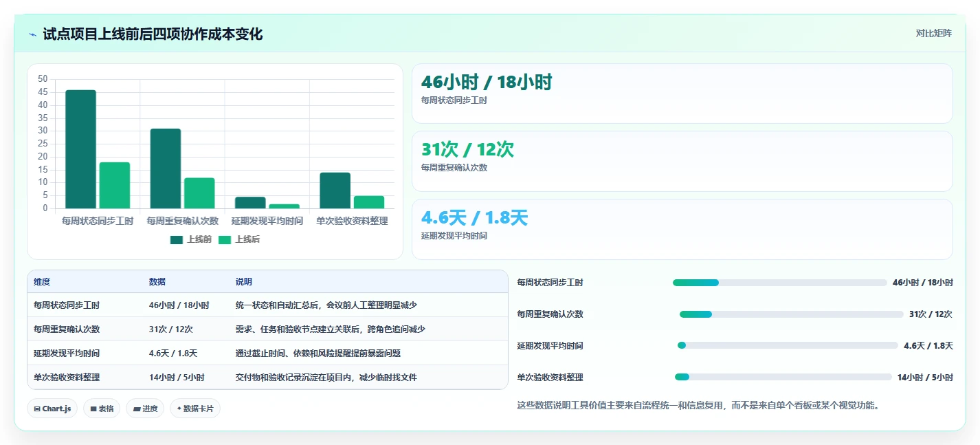This screenshot has width=980, height=445.
Task: Click table cell 14小时 / 5小时
Action: click(177, 378)
